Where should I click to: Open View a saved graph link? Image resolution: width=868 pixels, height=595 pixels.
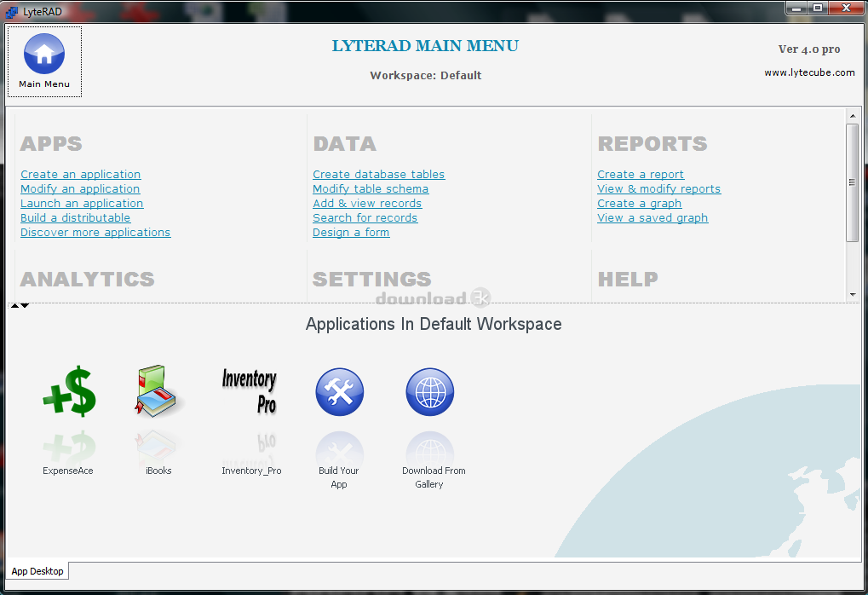tap(652, 218)
